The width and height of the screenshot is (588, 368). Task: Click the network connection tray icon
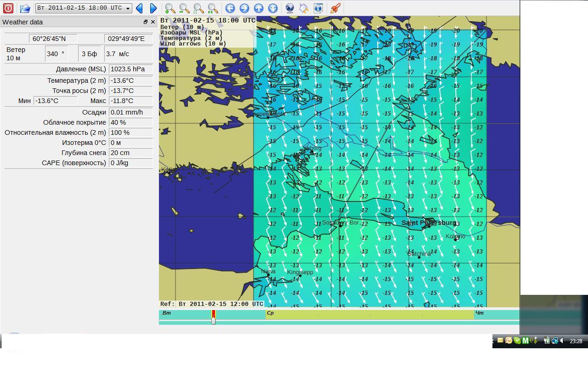click(554, 341)
